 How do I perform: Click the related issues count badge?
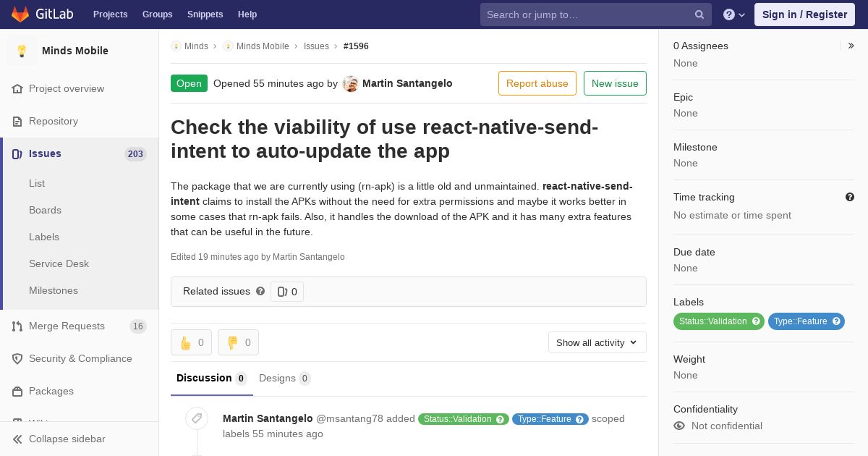287,292
